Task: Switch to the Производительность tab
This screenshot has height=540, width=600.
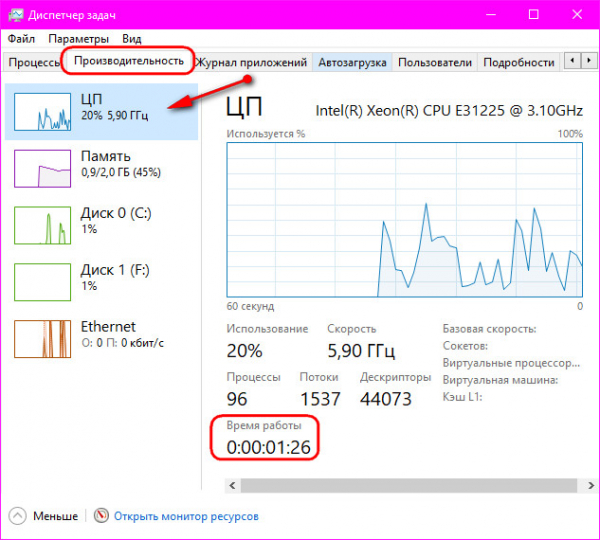Action: point(129,60)
